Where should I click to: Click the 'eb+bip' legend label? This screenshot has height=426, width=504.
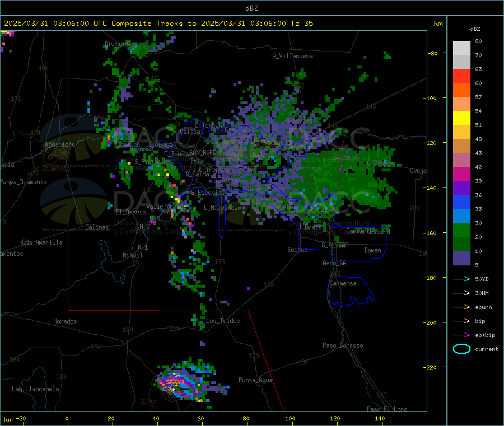485,335
